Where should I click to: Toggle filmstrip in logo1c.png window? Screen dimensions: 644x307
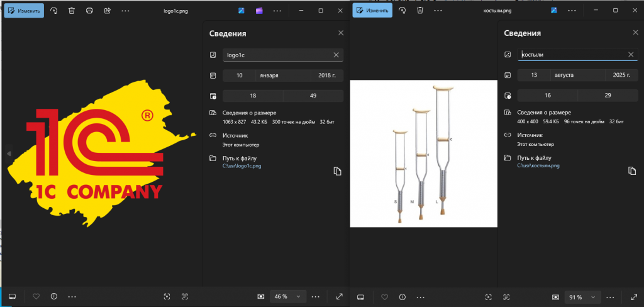pos(12,296)
